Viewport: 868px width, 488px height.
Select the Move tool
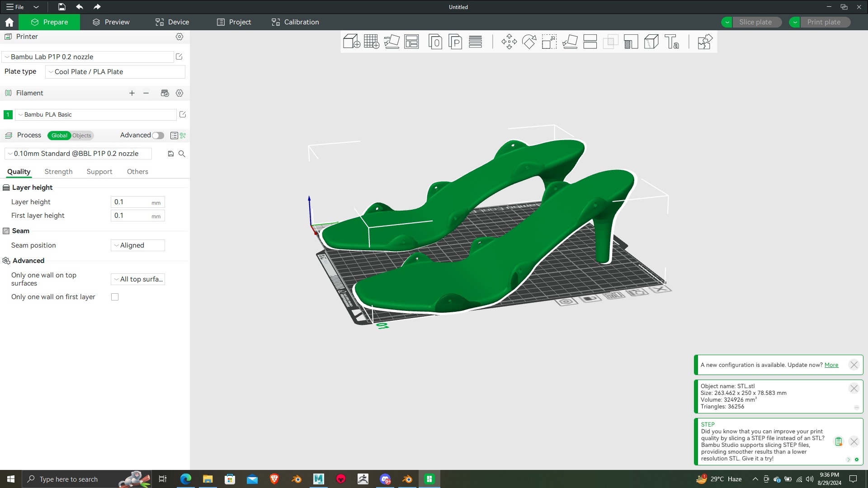coord(509,42)
